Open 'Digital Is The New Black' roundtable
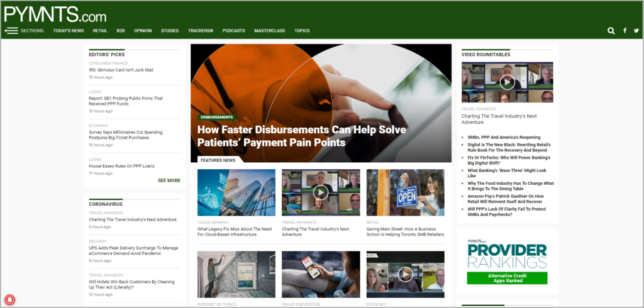This screenshot has width=644, height=308. (509, 148)
